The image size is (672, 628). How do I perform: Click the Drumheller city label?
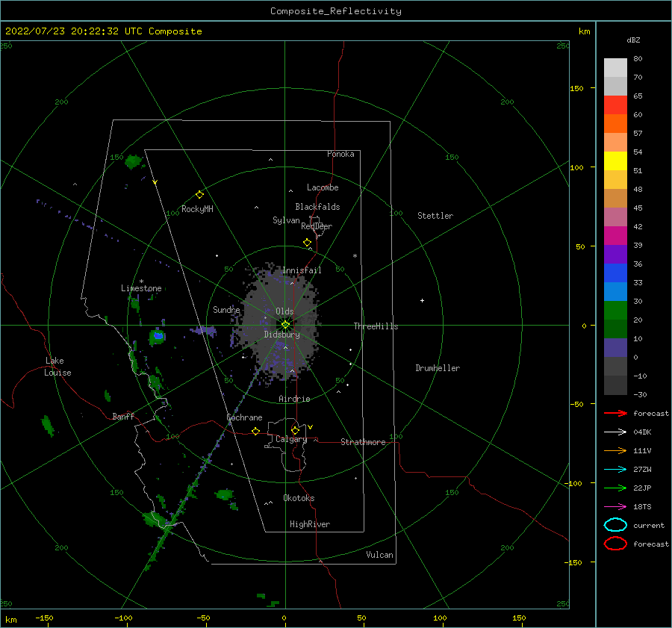click(x=438, y=368)
